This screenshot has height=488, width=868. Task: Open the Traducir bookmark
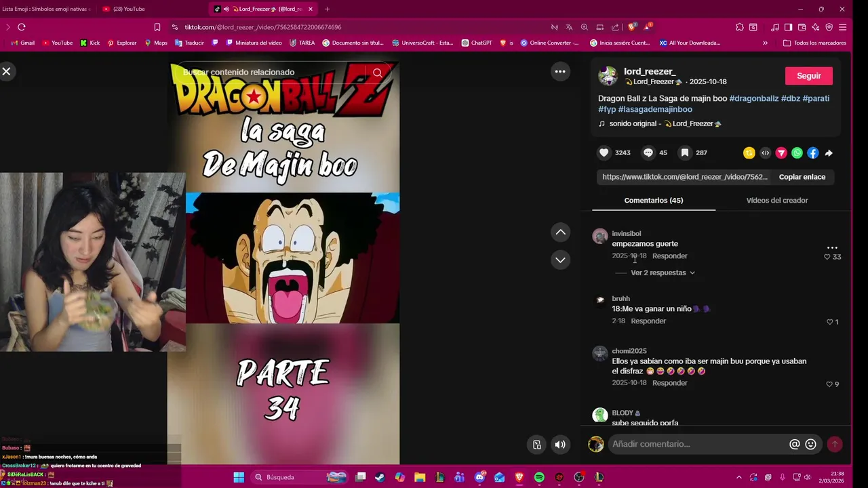[x=189, y=43]
